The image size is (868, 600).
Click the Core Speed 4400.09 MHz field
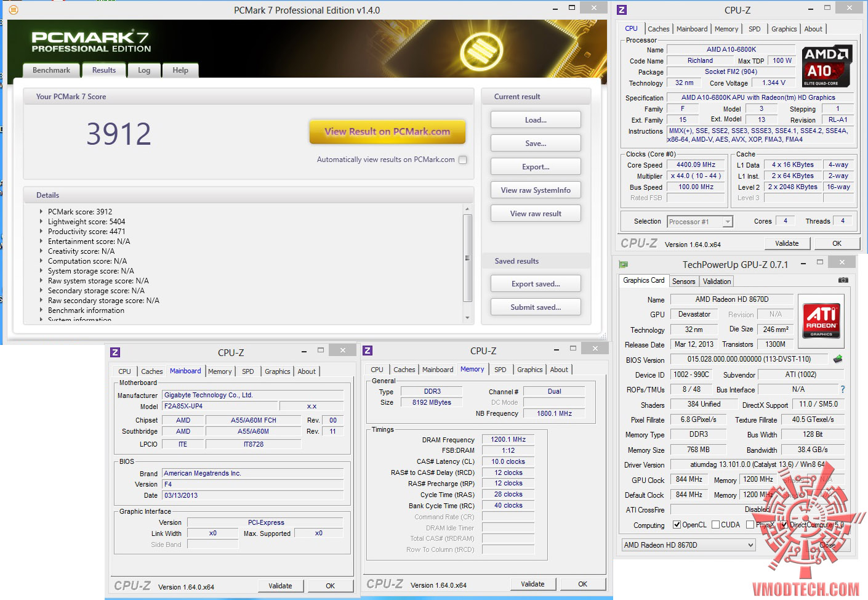(x=696, y=165)
